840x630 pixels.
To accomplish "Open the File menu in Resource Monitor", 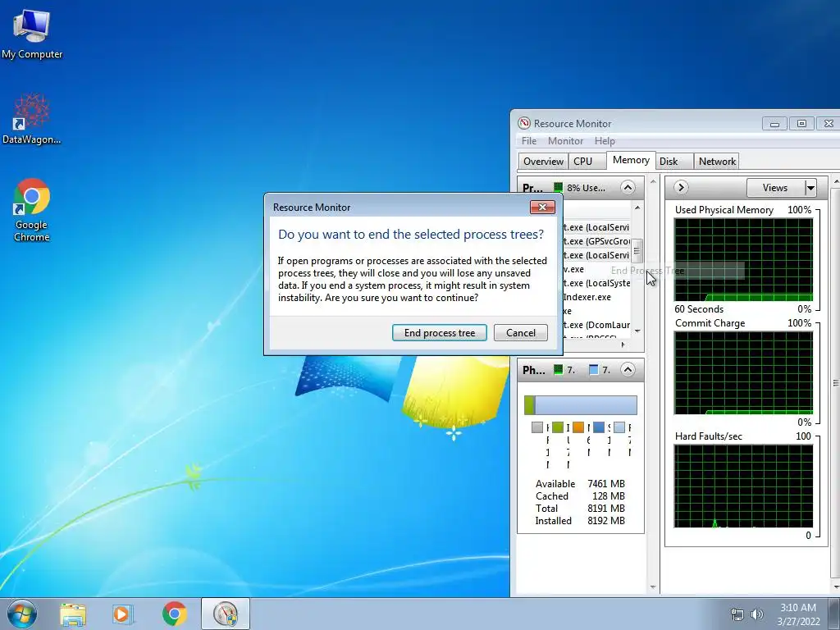I will pyautogui.click(x=529, y=141).
